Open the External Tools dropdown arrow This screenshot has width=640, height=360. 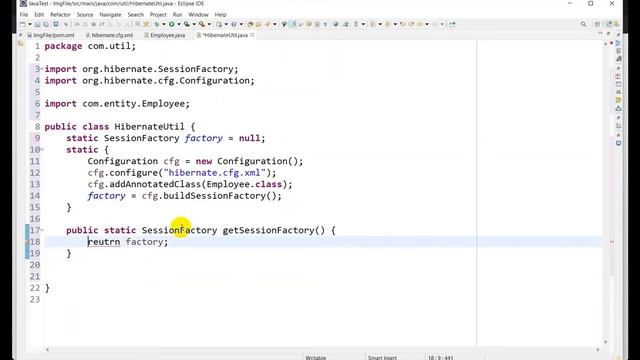209,24
